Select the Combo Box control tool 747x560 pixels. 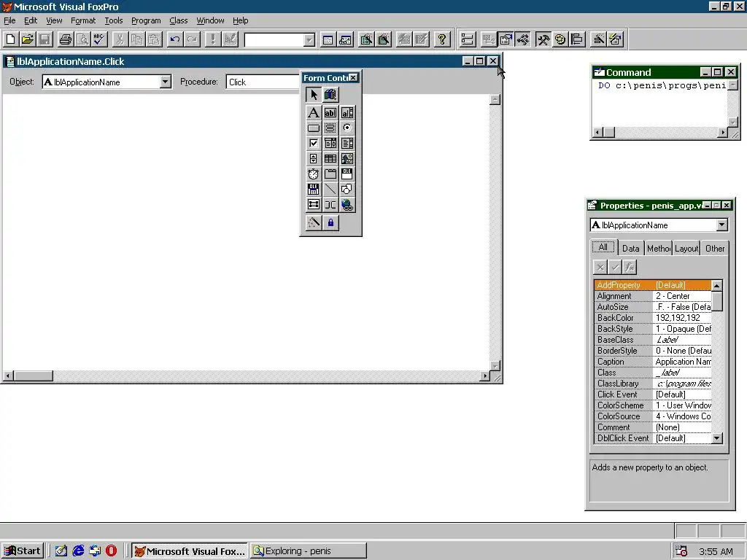(330, 144)
